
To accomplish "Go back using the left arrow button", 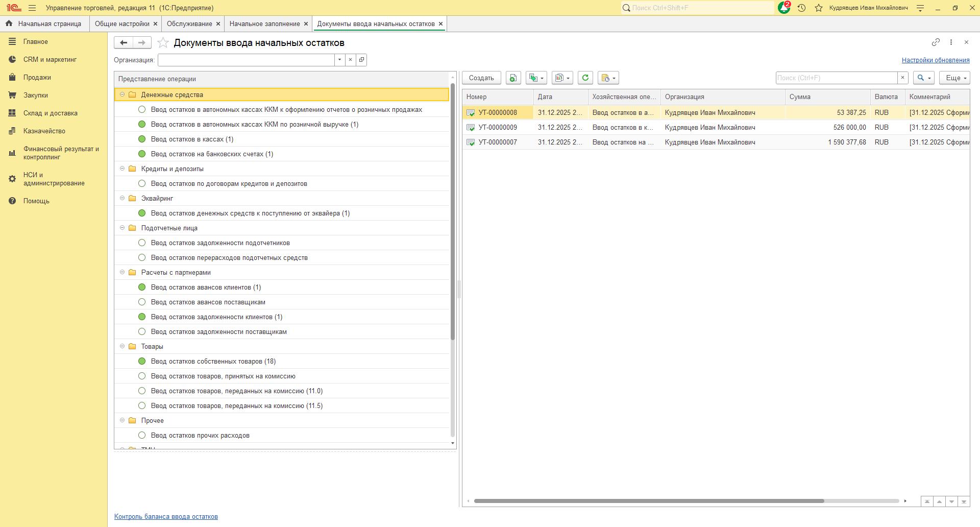I will 124,43.
